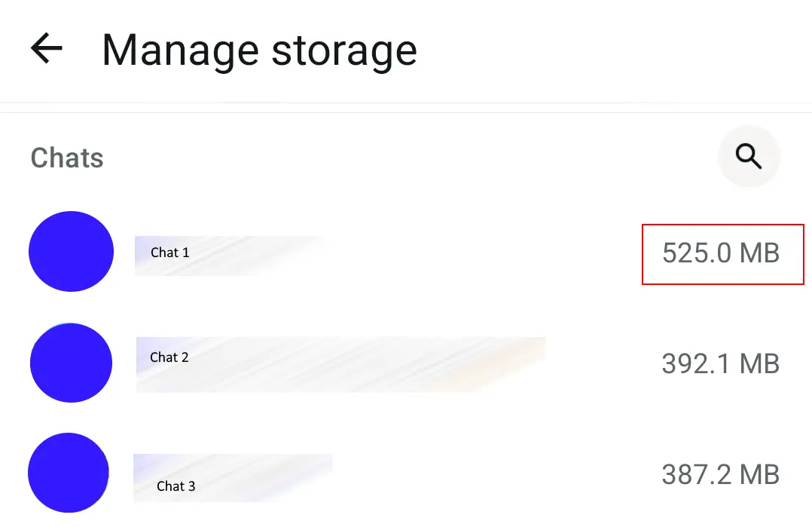This screenshot has width=812, height=527.
Task: Tap the Chat 2 row label
Action: [x=169, y=357]
